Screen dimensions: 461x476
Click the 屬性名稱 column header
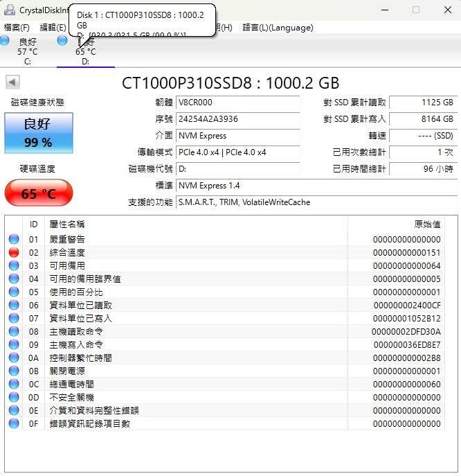[196, 224]
